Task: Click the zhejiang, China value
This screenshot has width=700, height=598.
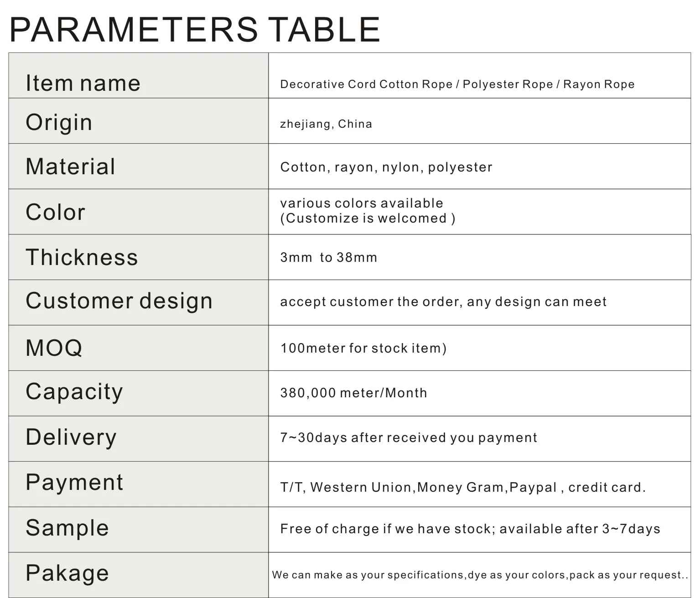Action: pyautogui.click(x=326, y=124)
